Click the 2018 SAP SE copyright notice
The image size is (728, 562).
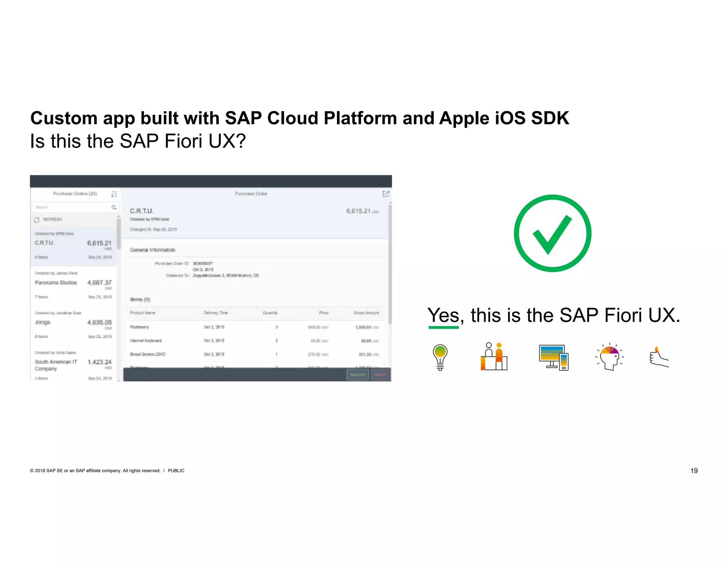point(95,471)
